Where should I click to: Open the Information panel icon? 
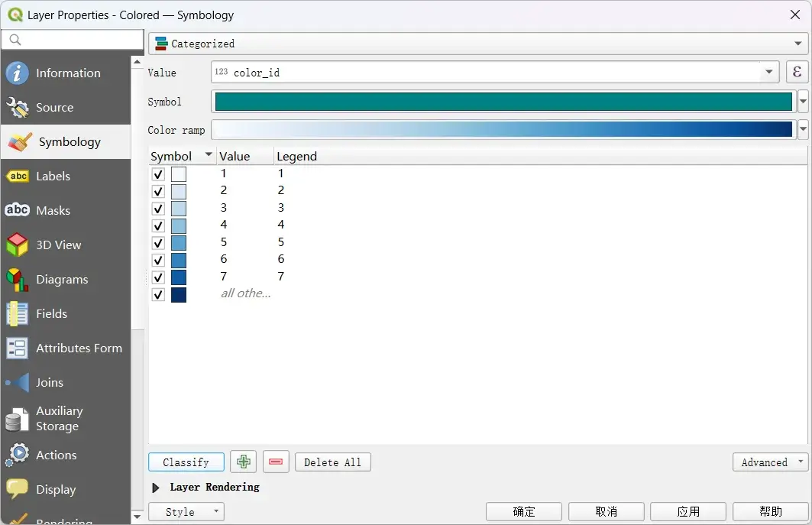tap(17, 73)
